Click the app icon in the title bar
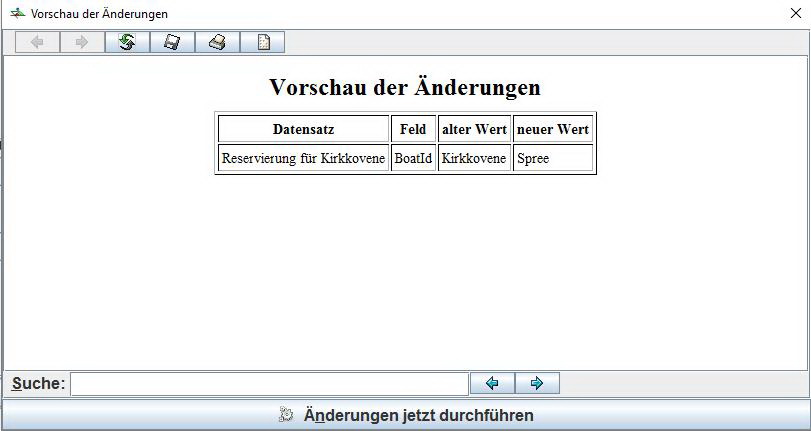The height and width of the screenshot is (431, 811). (x=18, y=13)
